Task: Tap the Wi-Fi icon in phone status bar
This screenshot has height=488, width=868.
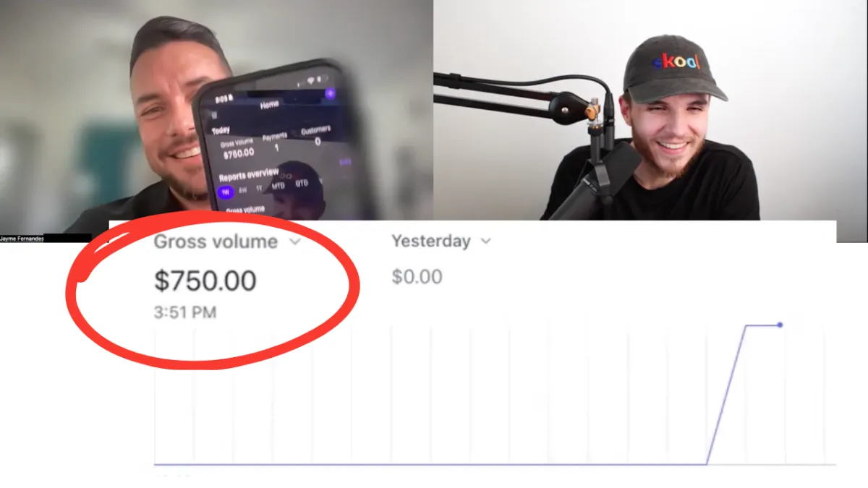Action: click(311, 80)
